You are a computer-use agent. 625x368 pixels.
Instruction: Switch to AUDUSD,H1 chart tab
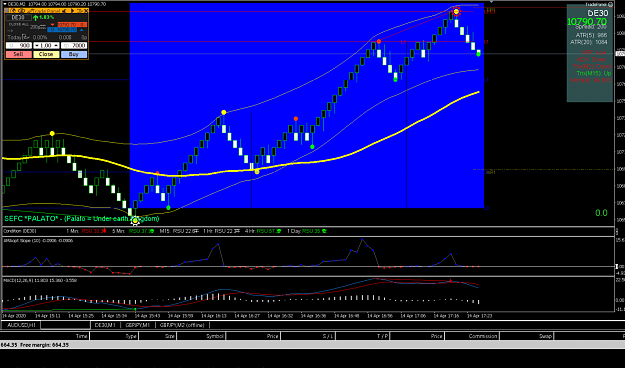pos(21,325)
